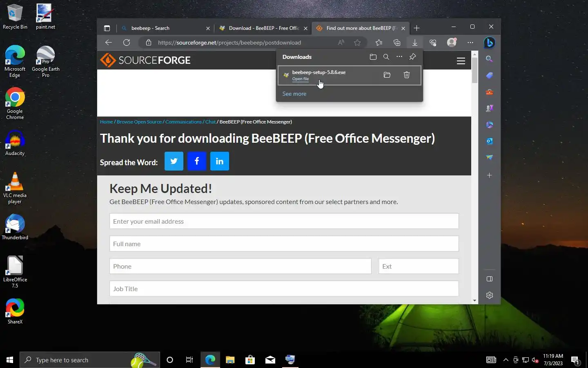Click See more in Downloads panel
This screenshot has width=588, height=368.
294,94
